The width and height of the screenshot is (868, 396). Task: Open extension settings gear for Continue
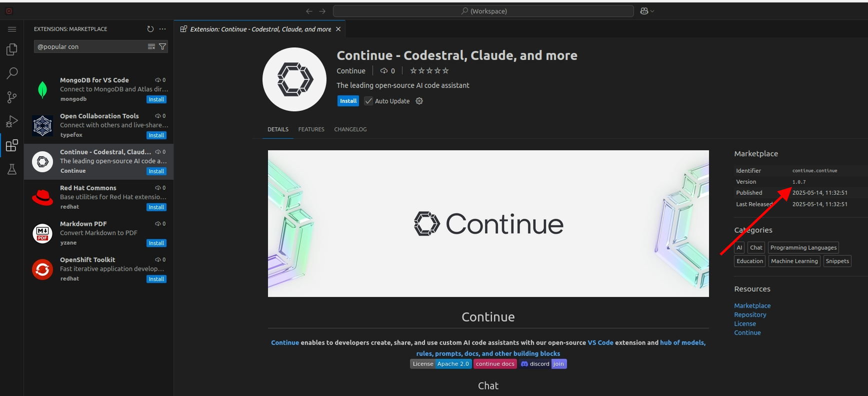click(419, 101)
